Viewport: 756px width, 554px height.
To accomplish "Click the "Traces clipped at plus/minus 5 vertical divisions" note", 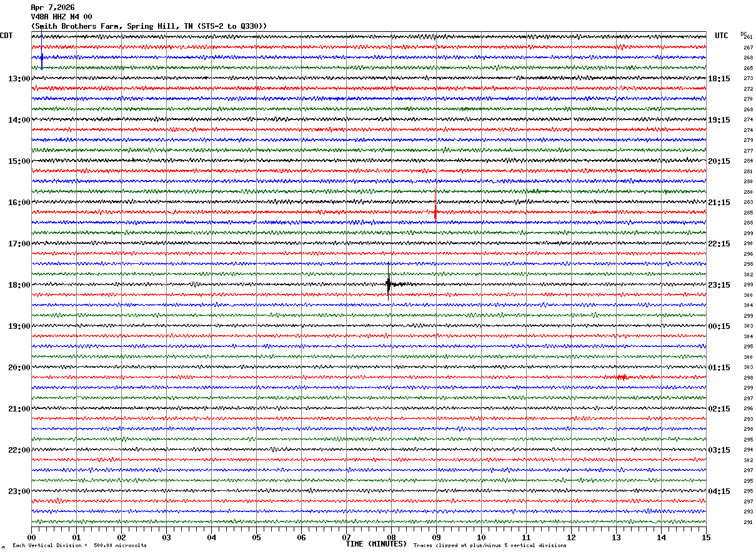I will (490, 546).
